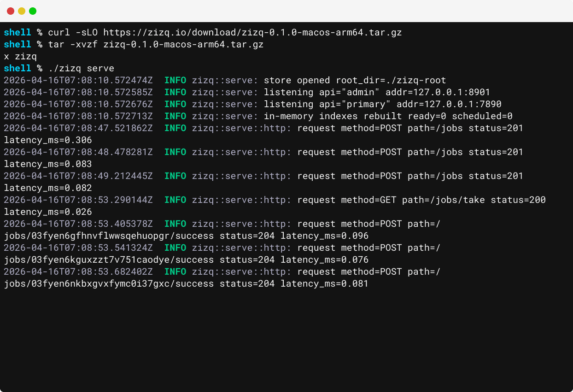The width and height of the screenshot is (573, 392).
Task: Click timestamp 2026-04-16T07:08:53.682402Z
Action: click(x=78, y=272)
